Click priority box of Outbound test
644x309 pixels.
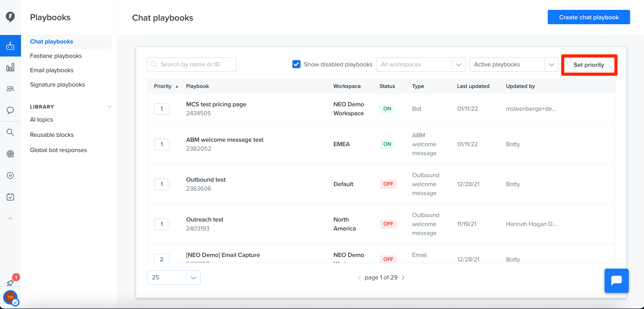[x=161, y=184]
